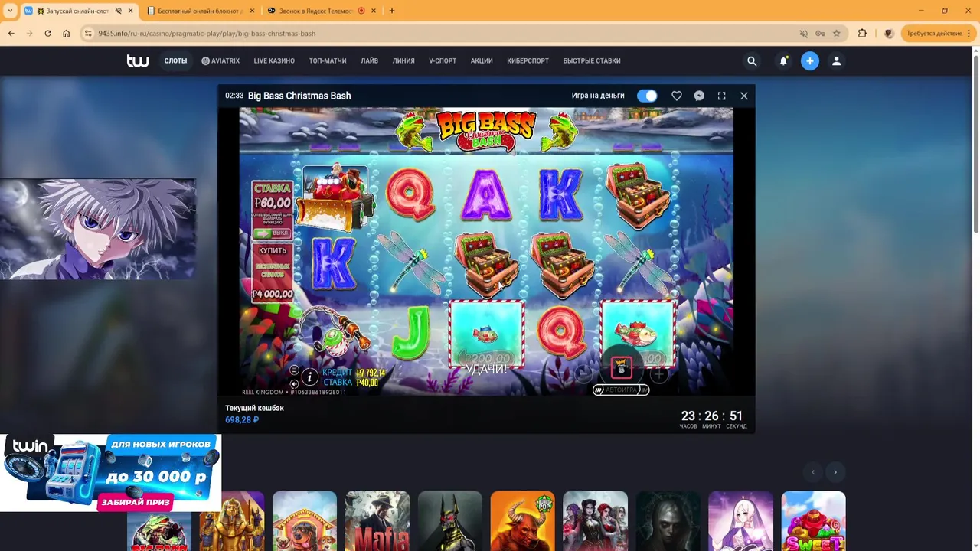Screen dimensions: 980x551
Task: Spin the reels with the spin button
Action: coord(621,369)
